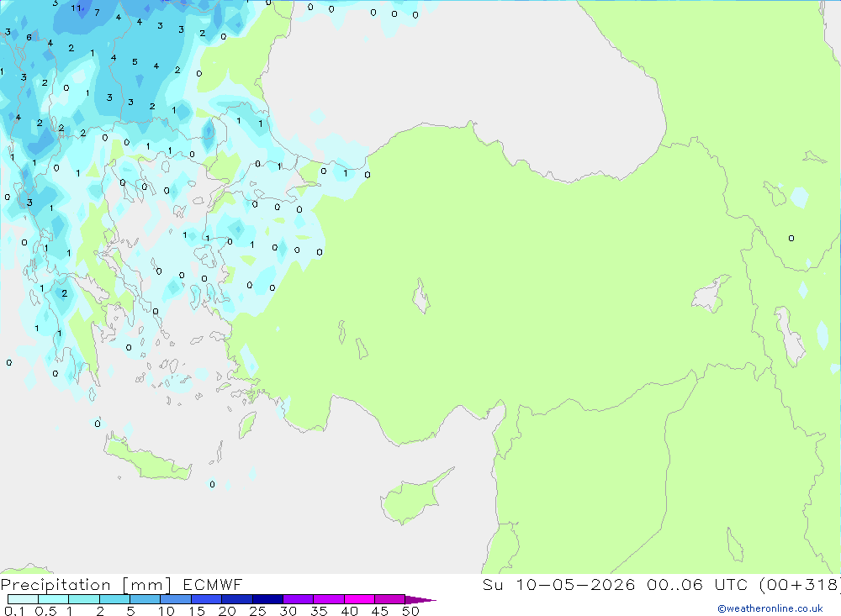Open the weatheronline.co.uk copyright link
The width and height of the screenshot is (841, 616).
pos(770,608)
